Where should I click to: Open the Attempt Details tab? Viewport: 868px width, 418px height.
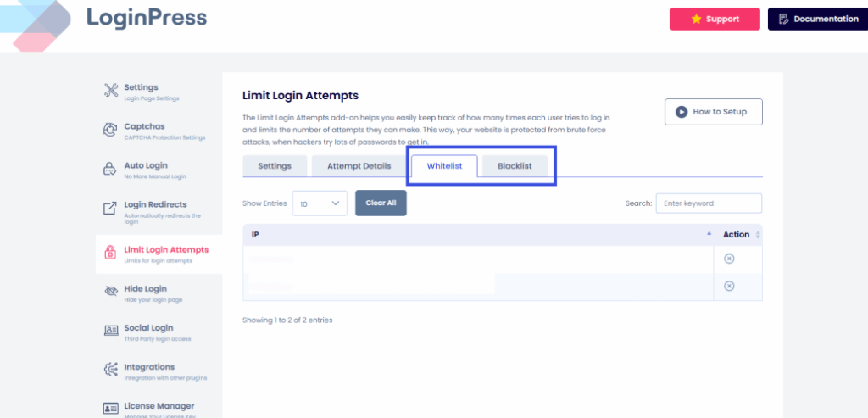(359, 166)
